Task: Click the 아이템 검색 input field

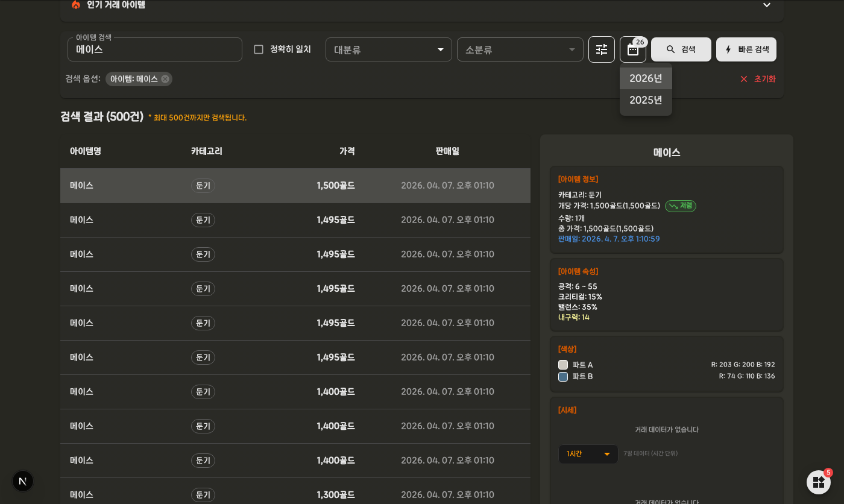Action: tap(155, 49)
